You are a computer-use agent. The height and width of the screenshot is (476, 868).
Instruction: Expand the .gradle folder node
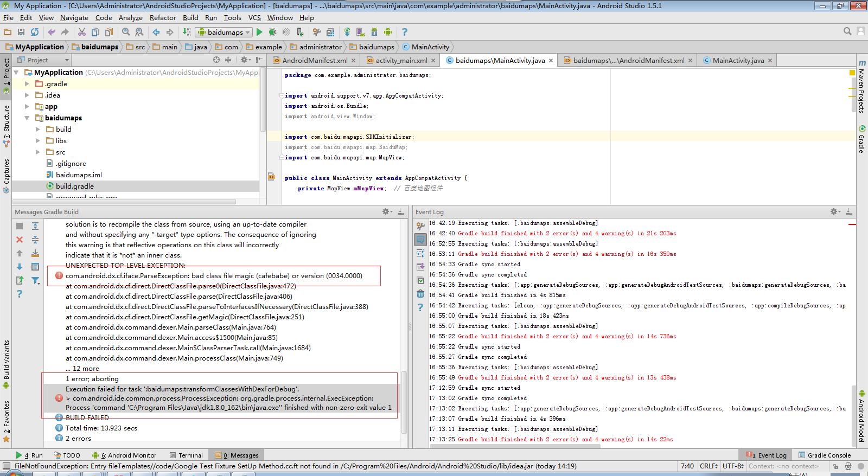pos(27,83)
